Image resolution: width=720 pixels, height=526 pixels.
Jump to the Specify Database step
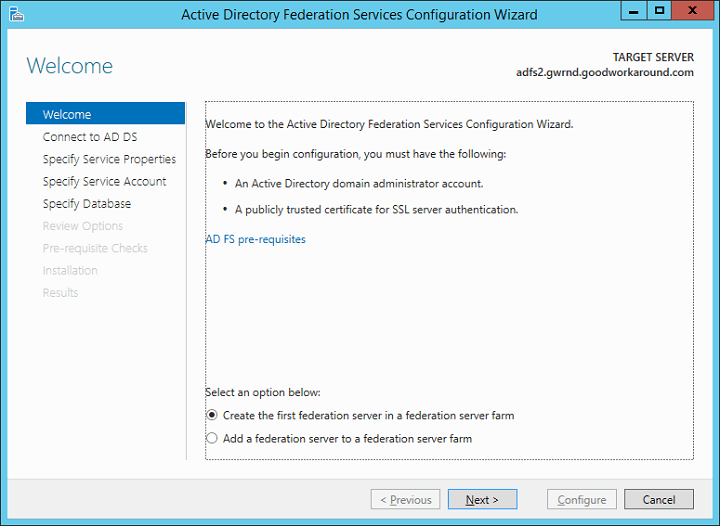tap(87, 204)
